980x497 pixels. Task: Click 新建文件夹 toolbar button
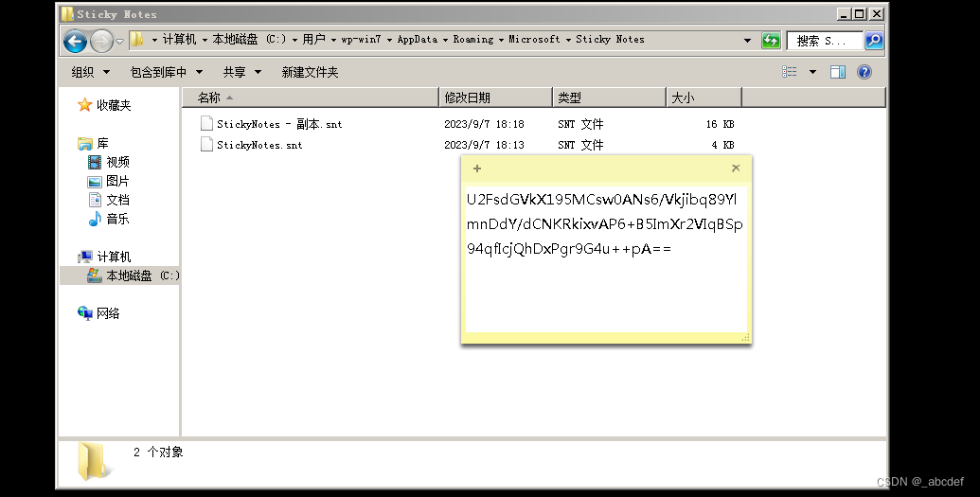click(310, 72)
